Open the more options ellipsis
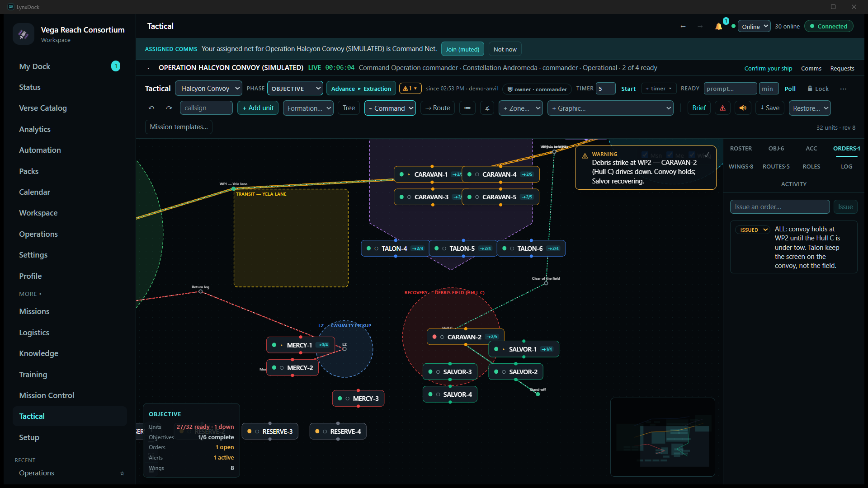Viewport: 868px width, 488px height. [843, 89]
